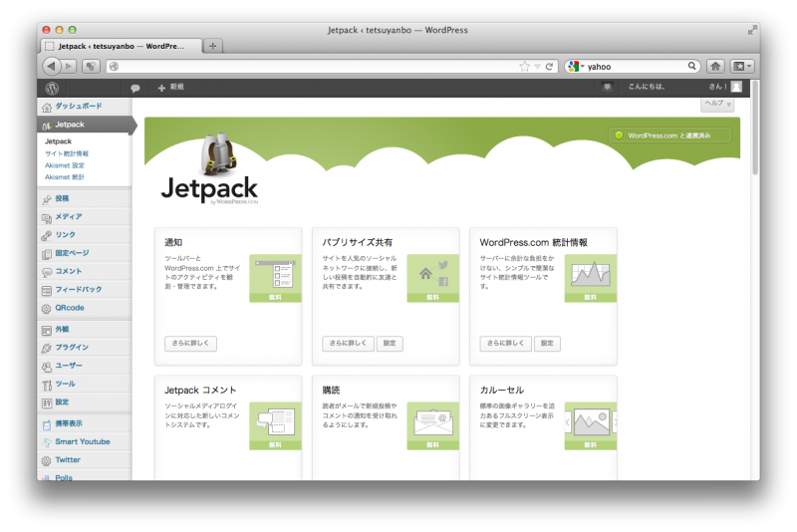
Task: Expand the ヘルプ help dropdown
Action: coord(717,104)
